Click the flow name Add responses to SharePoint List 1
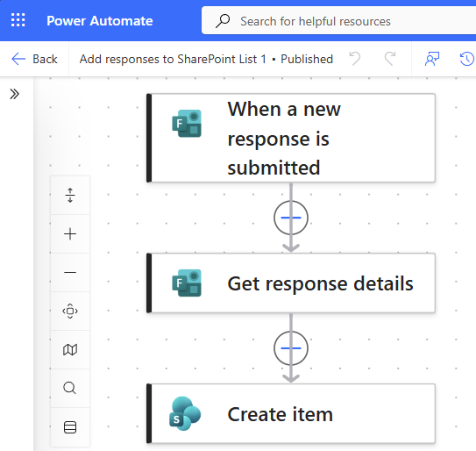This screenshot has height=451, width=476. pos(173,59)
